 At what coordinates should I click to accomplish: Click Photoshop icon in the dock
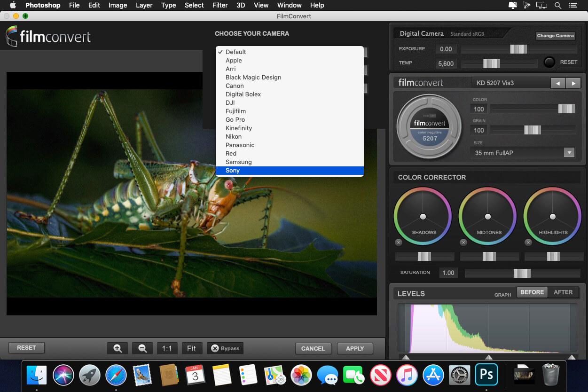click(x=486, y=375)
